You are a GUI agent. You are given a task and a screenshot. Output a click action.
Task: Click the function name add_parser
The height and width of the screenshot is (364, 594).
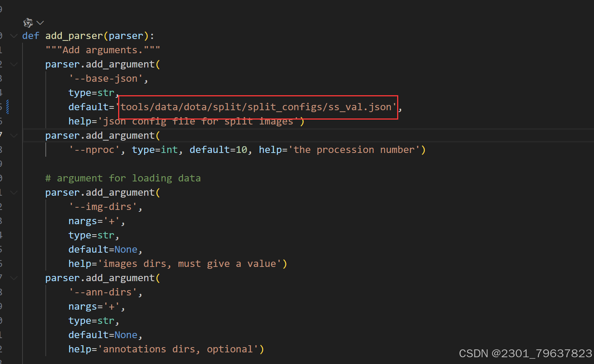tap(74, 36)
